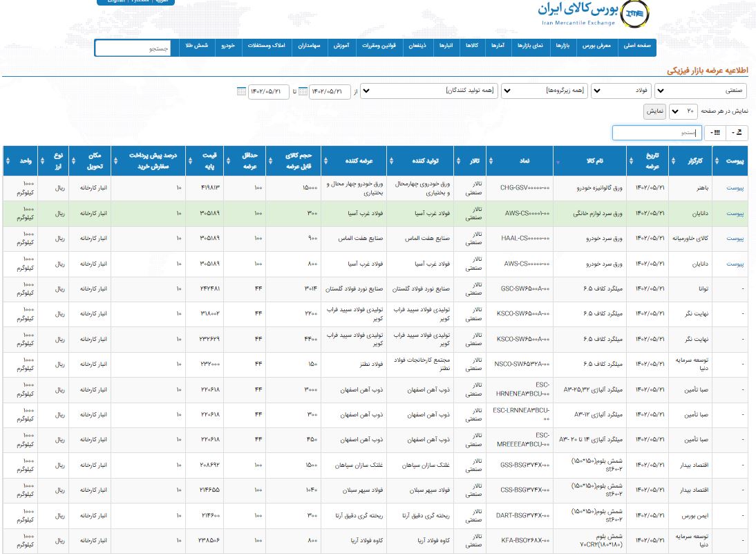Focus the table search field above the grid
The height and width of the screenshot is (554, 756).
[x=657, y=133]
